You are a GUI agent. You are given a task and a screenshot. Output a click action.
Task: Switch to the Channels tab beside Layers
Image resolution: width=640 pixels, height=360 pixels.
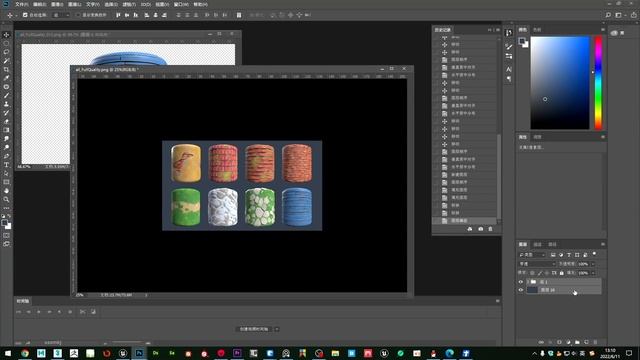click(538, 244)
